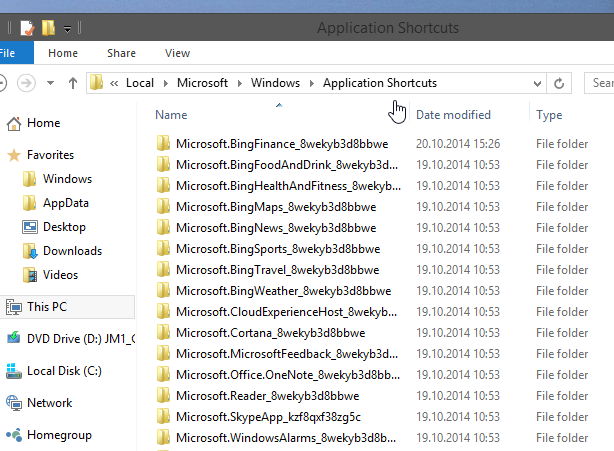Viewport: 614px width, 451px height.
Task: Select Microsoft.BingTravel_8wekyb3d8bbwe folder
Action: click(x=278, y=270)
